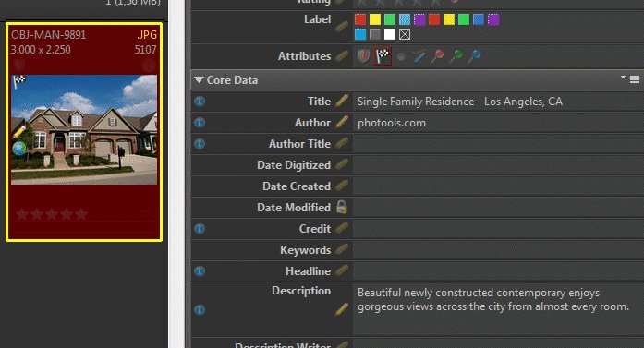644x348 pixels.
Task: Select the white label swatch
Action: coord(390,34)
